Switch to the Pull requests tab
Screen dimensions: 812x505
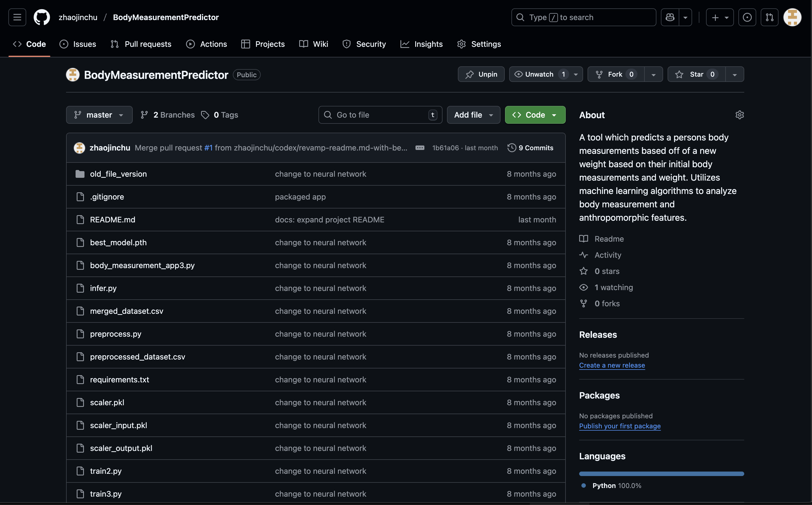141,44
